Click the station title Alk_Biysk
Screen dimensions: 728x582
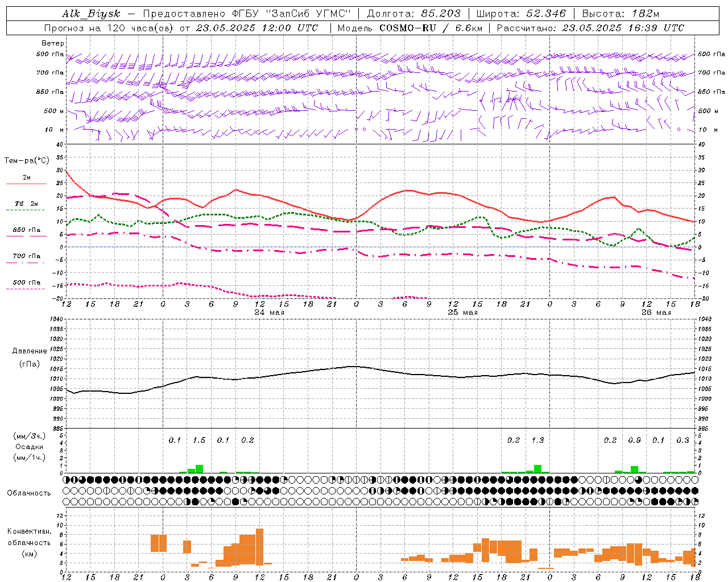pyautogui.click(x=92, y=14)
